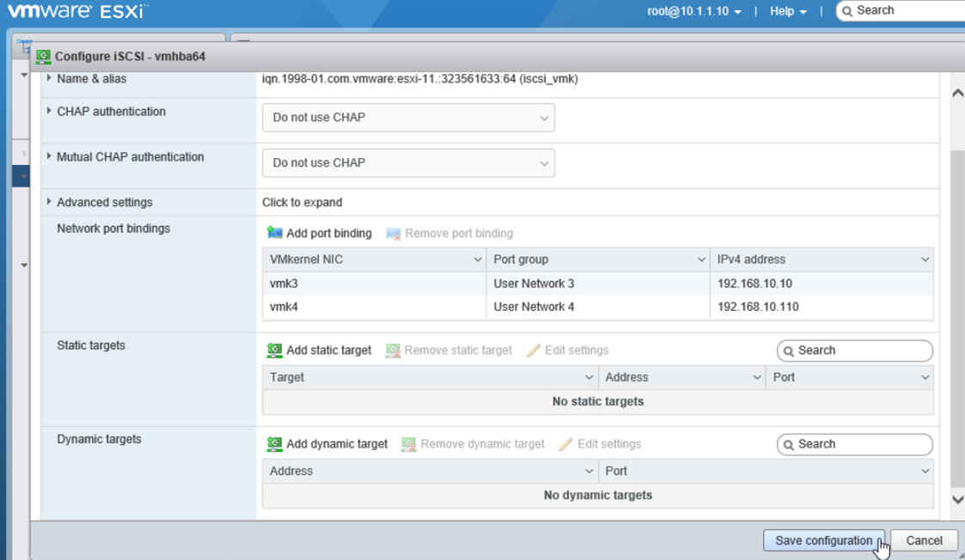The image size is (965, 560).
Task: Click the 'No static targets' message
Action: (x=597, y=402)
